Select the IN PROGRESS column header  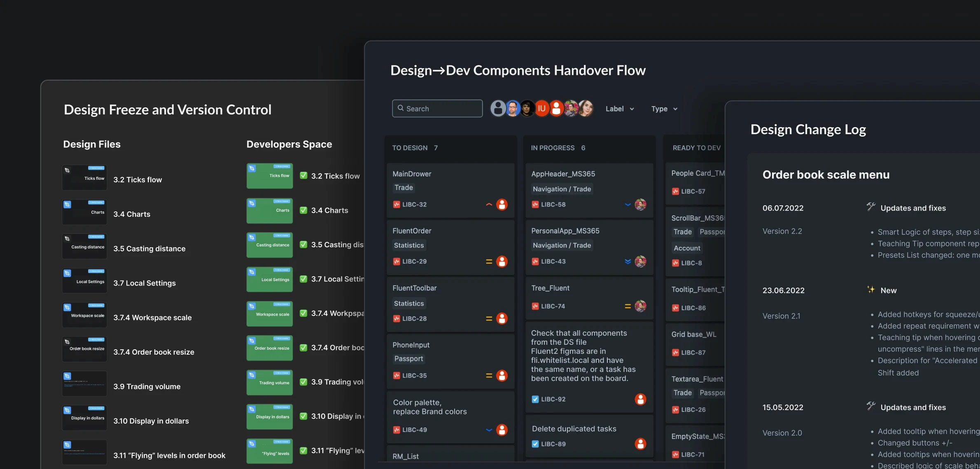[x=553, y=148]
